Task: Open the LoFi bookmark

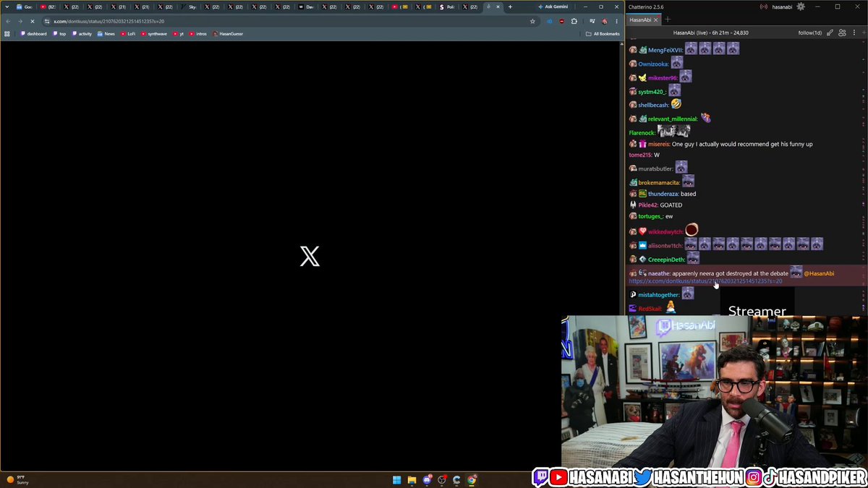Action: (128, 34)
